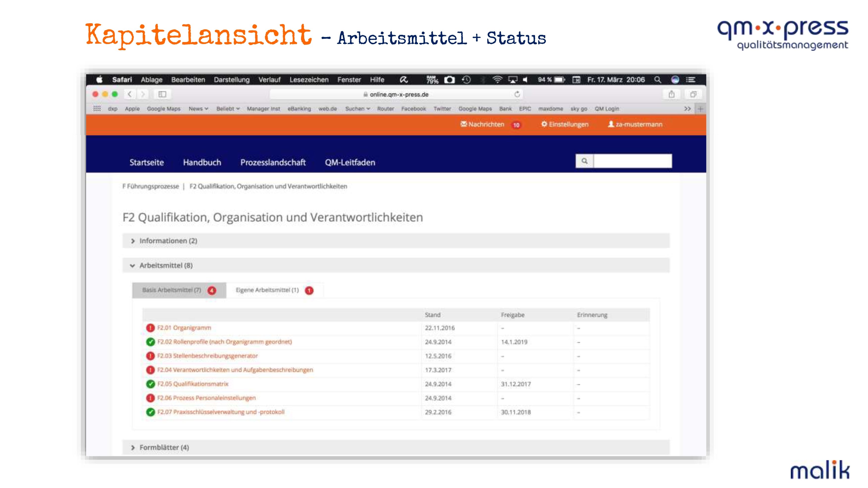
Task: Toggle the Safari sidebar icon
Action: [x=162, y=94]
